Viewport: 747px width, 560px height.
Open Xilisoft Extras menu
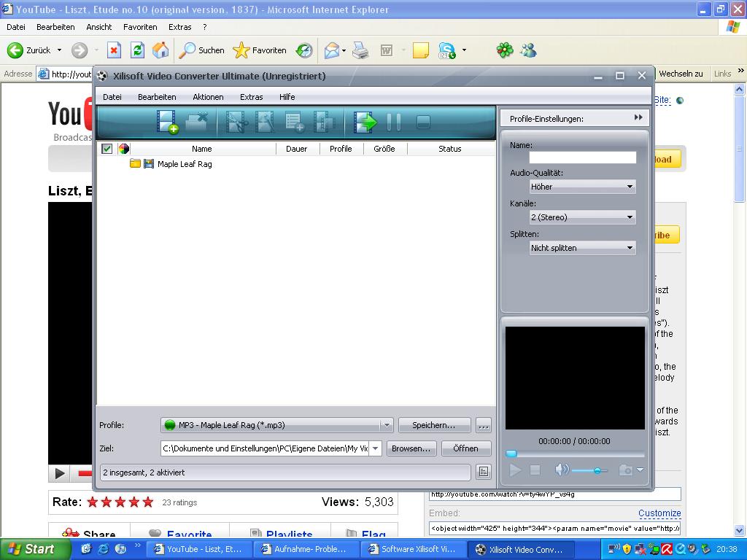(251, 97)
